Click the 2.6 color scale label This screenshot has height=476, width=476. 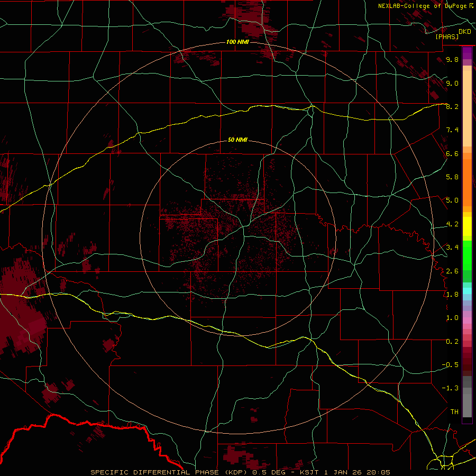[x=452, y=271]
